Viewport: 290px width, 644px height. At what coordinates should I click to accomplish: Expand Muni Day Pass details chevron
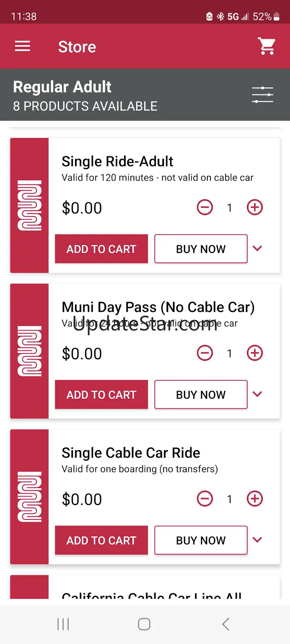point(257,394)
